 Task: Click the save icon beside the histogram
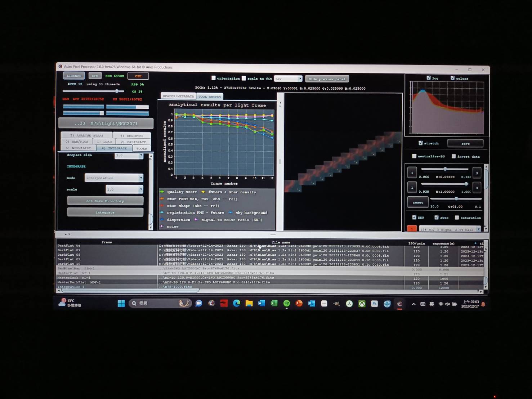pos(465,143)
